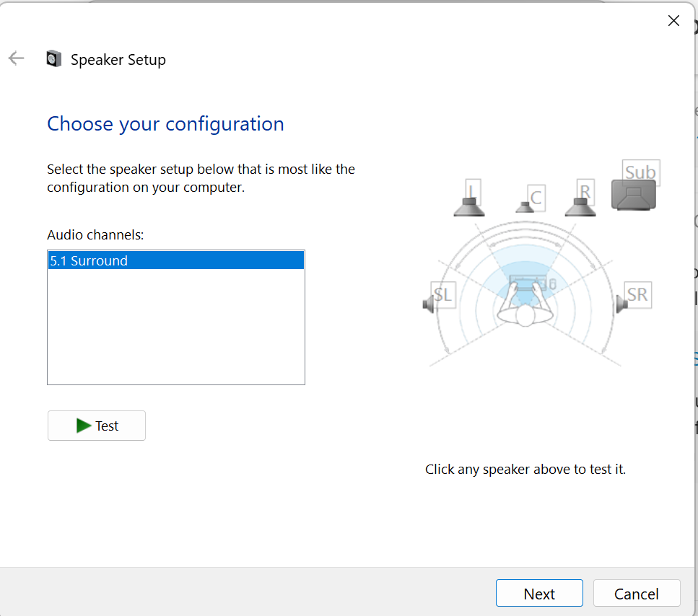Proceed with the Next button
698x616 pixels.
pyautogui.click(x=538, y=594)
